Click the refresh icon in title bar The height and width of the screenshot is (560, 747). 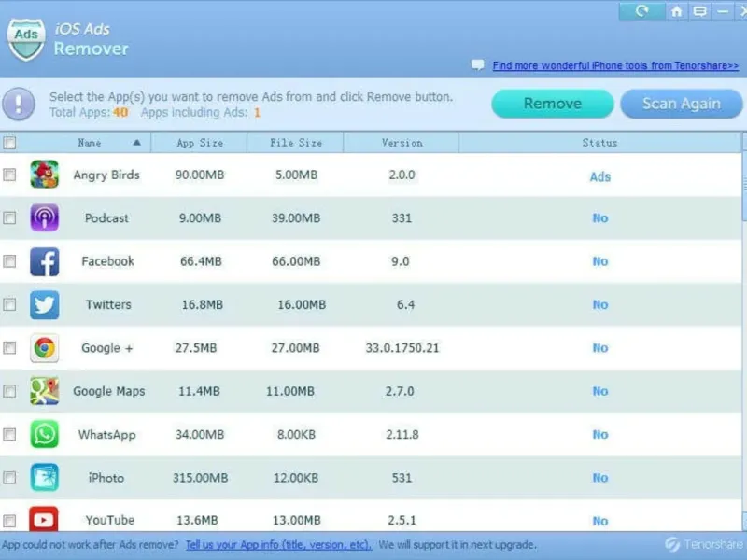pyautogui.click(x=641, y=11)
